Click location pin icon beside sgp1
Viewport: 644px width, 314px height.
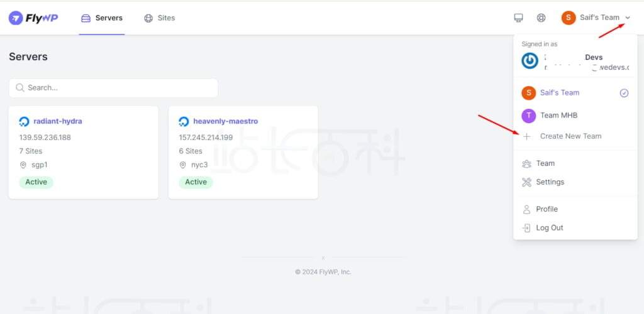(x=23, y=165)
